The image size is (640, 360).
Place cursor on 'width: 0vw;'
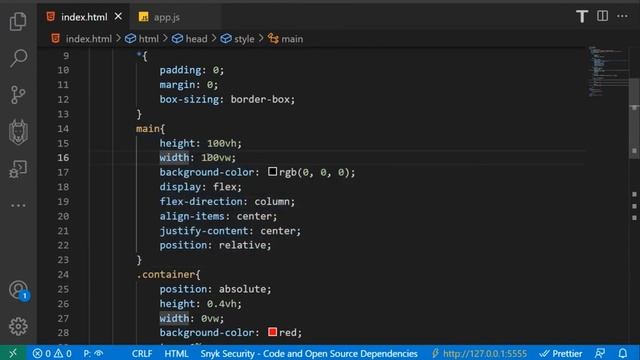[x=192, y=318]
